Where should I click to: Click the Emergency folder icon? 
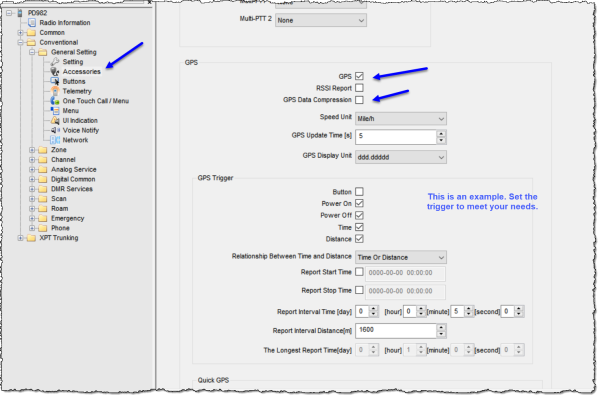(43, 218)
